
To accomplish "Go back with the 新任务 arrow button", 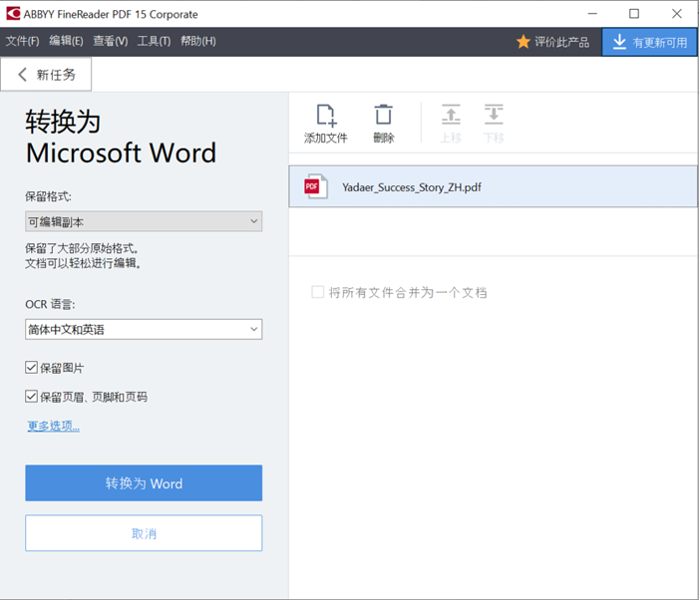I will (x=46, y=74).
